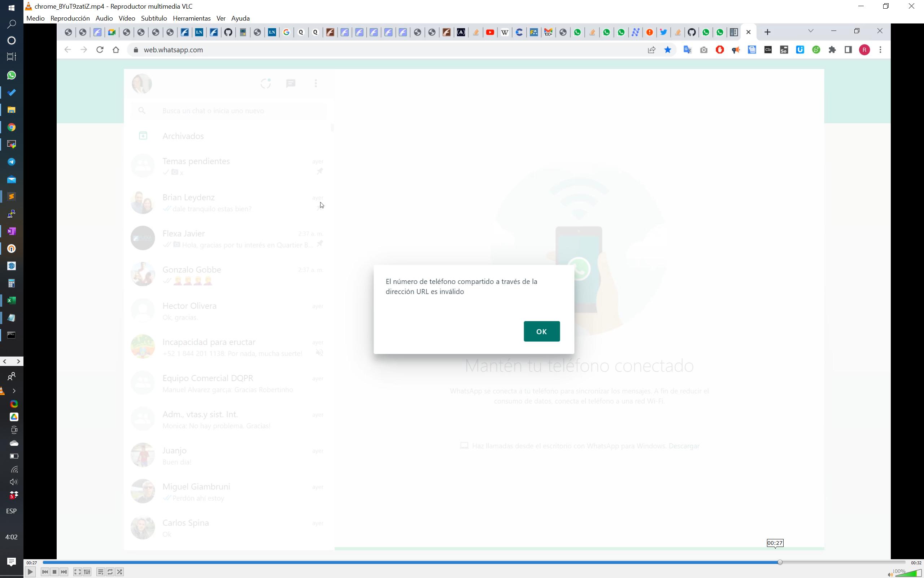This screenshot has height=578, width=924.
Task: Open the Ayuda menu
Action: tap(240, 18)
